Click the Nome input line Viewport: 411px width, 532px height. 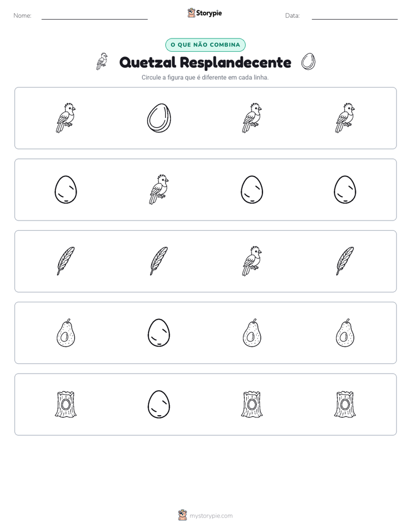pyautogui.click(x=94, y=16)
